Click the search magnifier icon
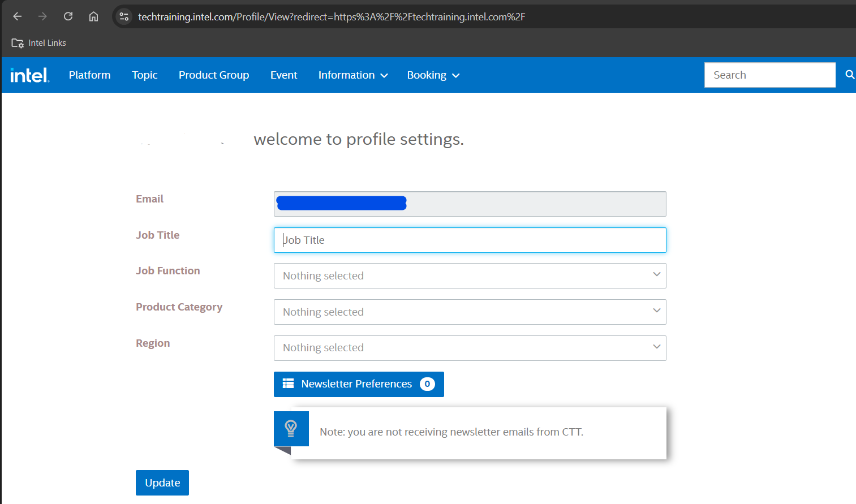This screenshot has height=504, width=856. pos(849,75)
